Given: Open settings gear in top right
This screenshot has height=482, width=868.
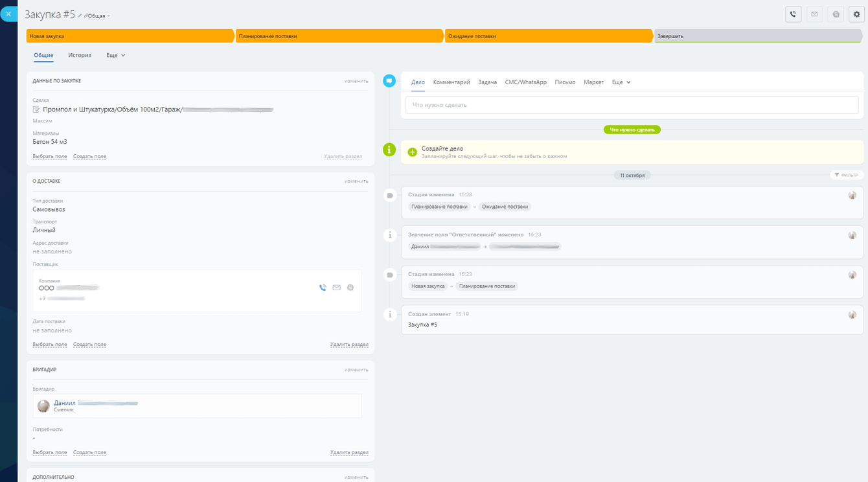Looking at the screenshot, I should (856, 14).
